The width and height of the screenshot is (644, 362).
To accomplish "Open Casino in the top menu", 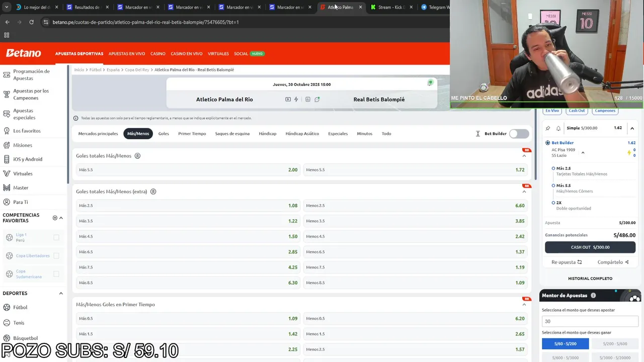I will [x=157, y=54].
